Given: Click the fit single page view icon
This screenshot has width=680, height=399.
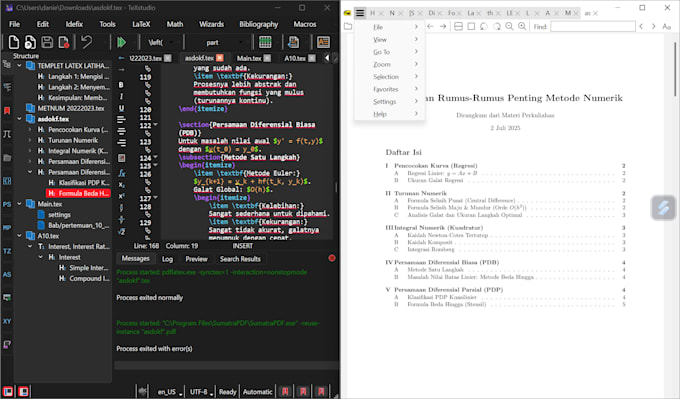Looking at the screenshot, I should tap(471, 26).
